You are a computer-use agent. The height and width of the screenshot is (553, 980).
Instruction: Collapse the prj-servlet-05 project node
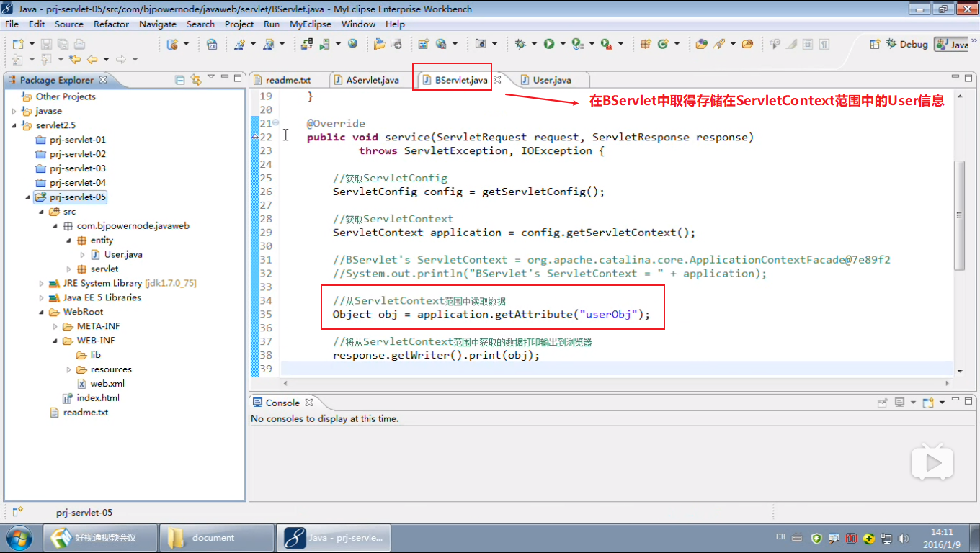[x=28, y=197]
